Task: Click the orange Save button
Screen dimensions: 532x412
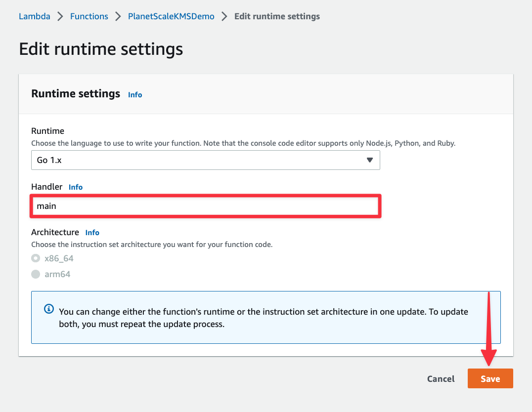Action: pos(490,378)
